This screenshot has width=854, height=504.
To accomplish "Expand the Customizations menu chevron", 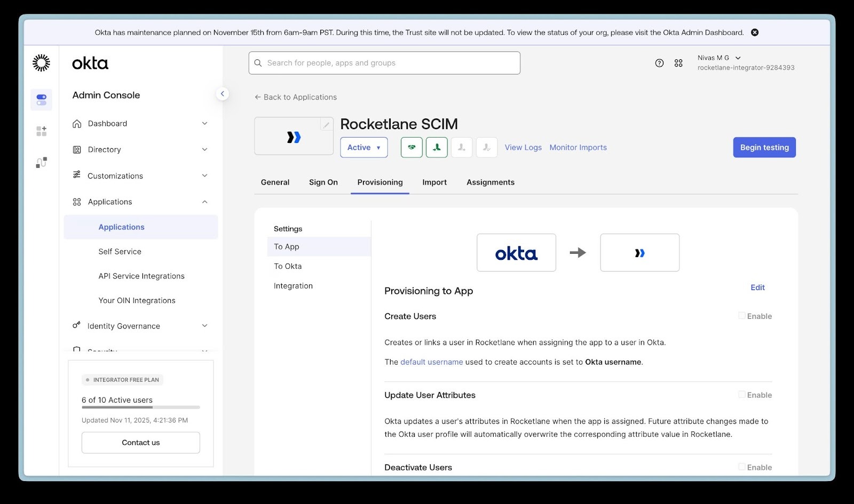I will [204, 175].
